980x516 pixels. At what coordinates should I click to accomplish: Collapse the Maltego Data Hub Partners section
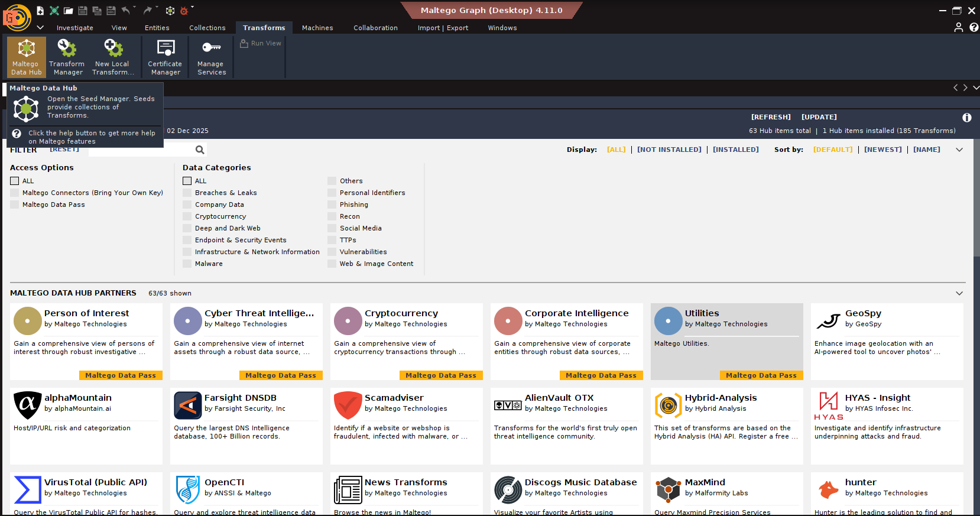pos(959,293)
